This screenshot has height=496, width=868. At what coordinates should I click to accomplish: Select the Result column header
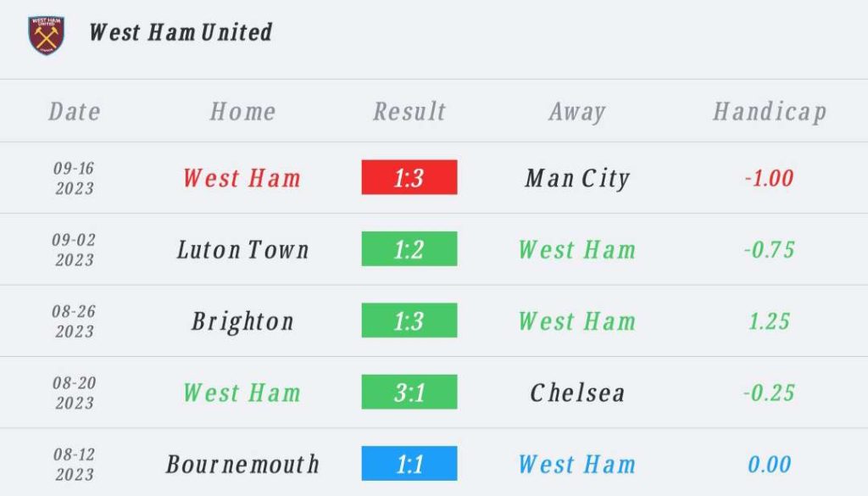click(x=409, y=112)
